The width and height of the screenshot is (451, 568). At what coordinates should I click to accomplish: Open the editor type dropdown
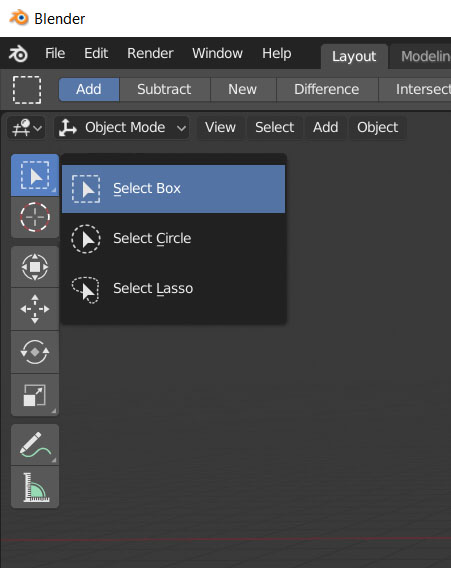[26, 128]
